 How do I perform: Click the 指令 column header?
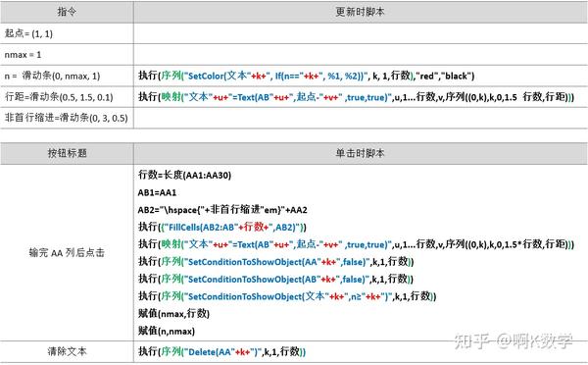tap(67, 12)
